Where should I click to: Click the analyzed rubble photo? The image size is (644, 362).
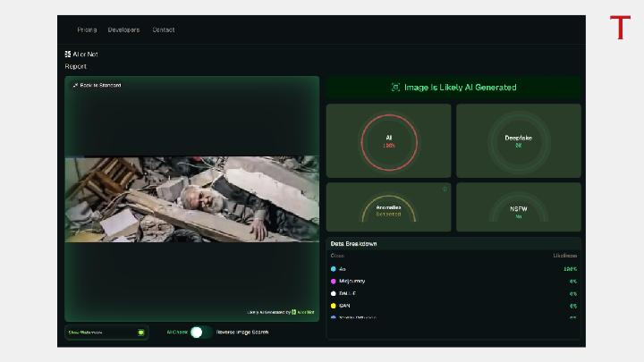click(x=191, y=199)
